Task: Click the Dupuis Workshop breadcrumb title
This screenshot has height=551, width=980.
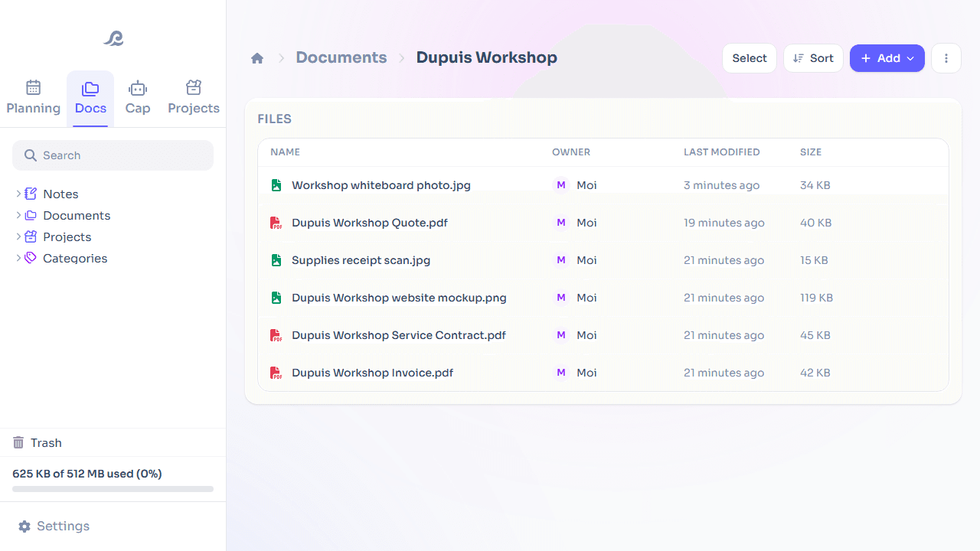Action: 487,57
